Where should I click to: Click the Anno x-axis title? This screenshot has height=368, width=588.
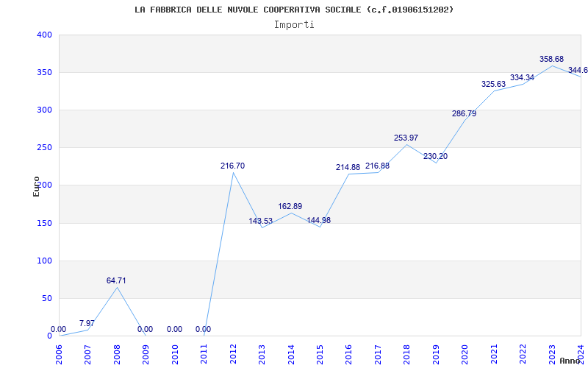point(570,361)
